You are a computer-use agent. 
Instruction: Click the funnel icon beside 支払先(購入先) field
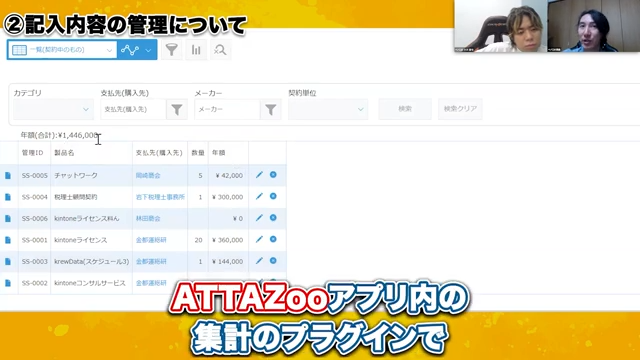pos(177,109)
